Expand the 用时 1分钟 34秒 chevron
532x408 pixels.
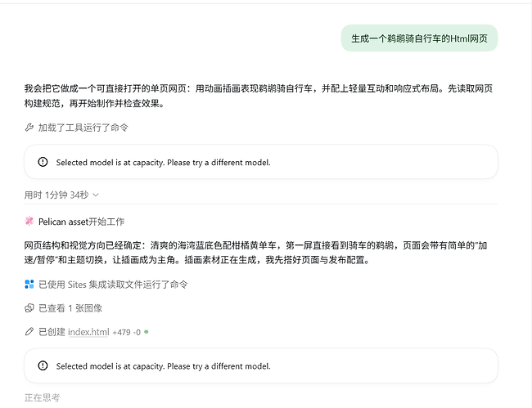[x=96, y=195]
